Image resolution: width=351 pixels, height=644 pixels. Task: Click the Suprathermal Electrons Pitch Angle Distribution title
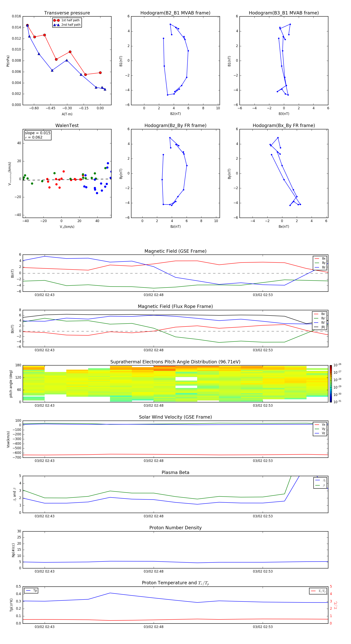coord(175,362)
